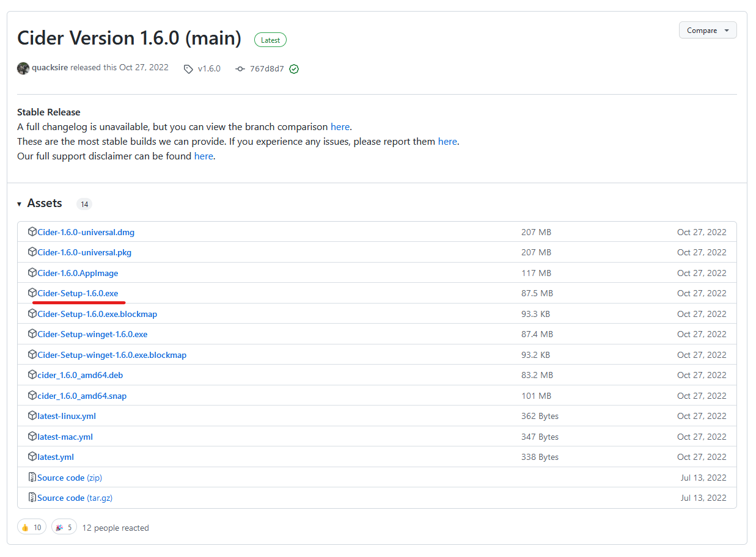Collapse the Assets section triangle
The height and width of the screenshot is (557, 756).
(x=20, y=204)
